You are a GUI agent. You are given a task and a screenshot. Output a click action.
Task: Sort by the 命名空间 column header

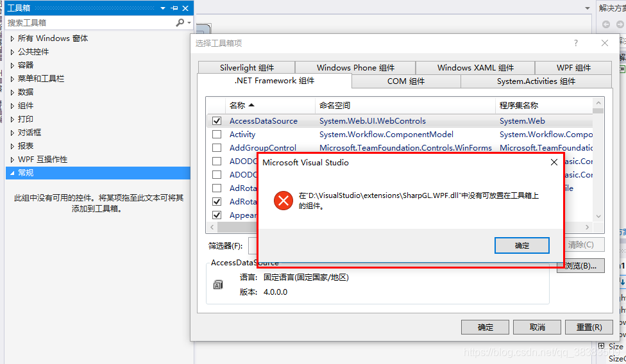(405, 105)
